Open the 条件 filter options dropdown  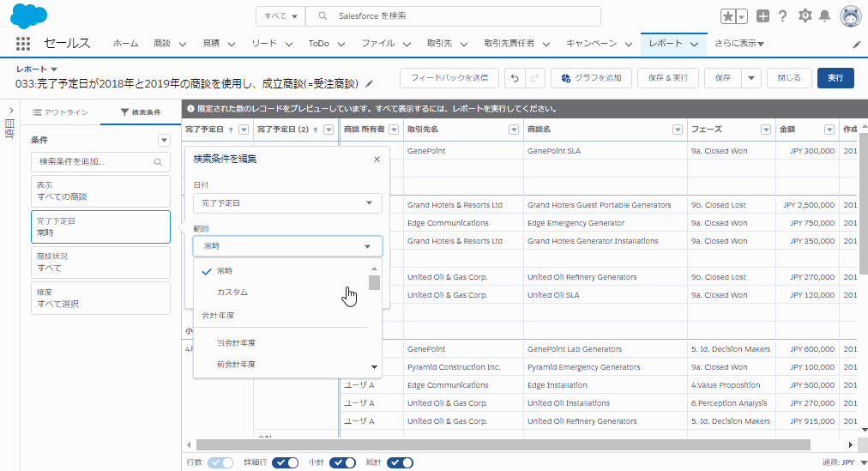pos(164,141)
